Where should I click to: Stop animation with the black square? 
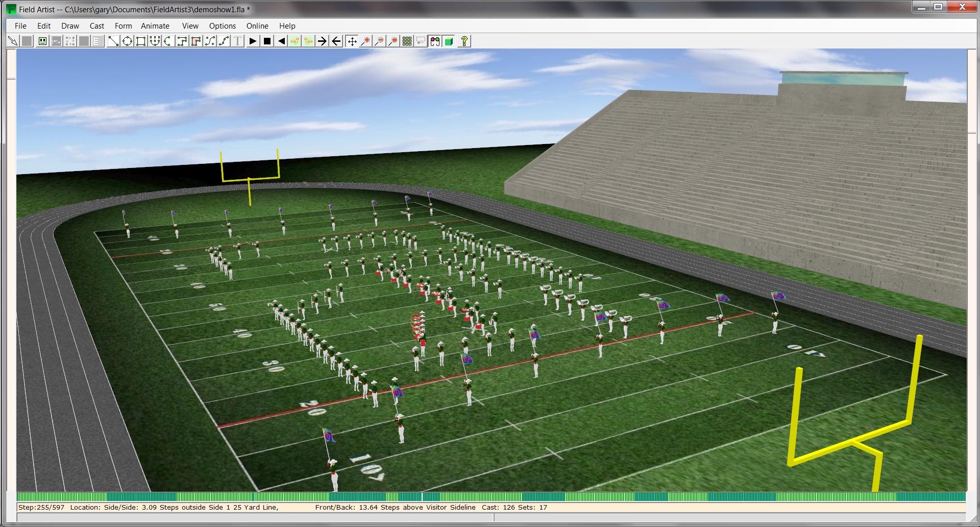[x=267, y=41]
